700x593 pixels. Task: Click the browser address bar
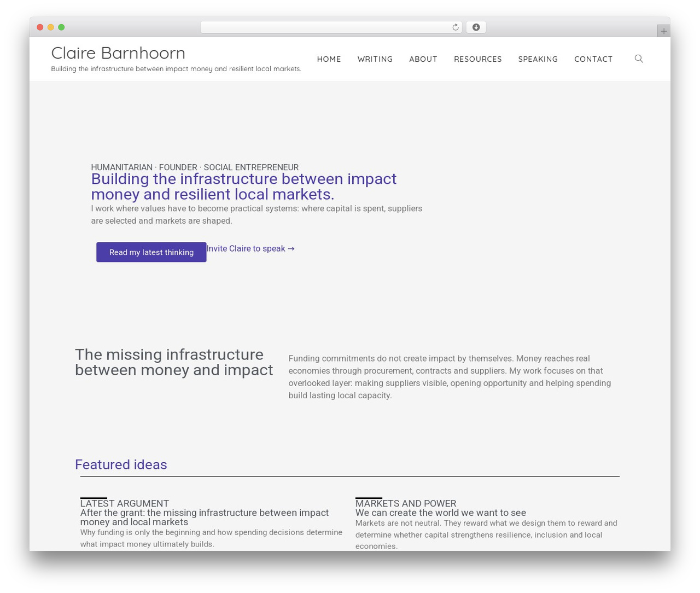point(331,27)
